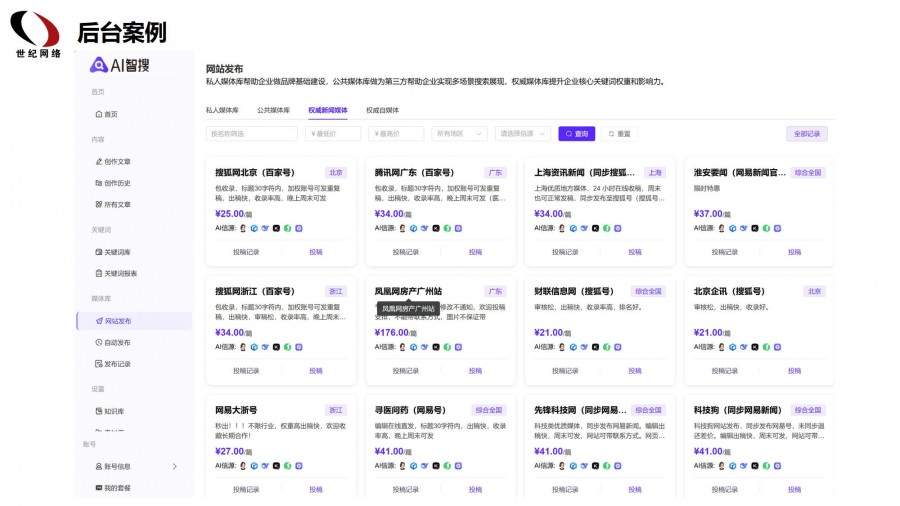The height and width of the screenshot is (506, 900).
Task: Switch to the 私人媒体库 tab
Action: [x=222, y=110]
